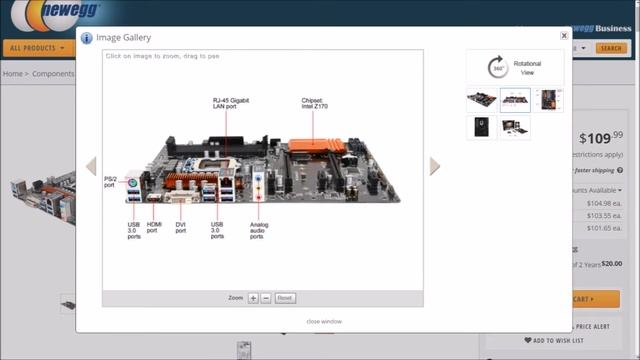Click the 'Analog audio ports' label
Screen dimensions: 640x360
point(259,231)
